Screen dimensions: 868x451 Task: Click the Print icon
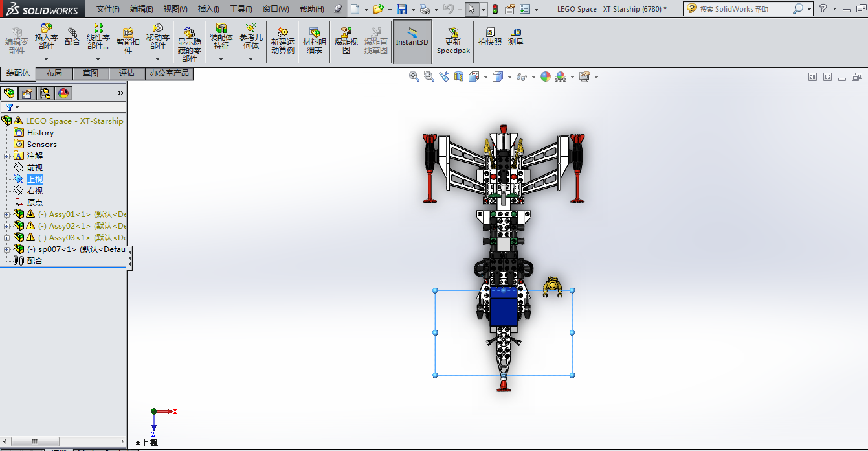pyautogui.click(x=425, y=9)
